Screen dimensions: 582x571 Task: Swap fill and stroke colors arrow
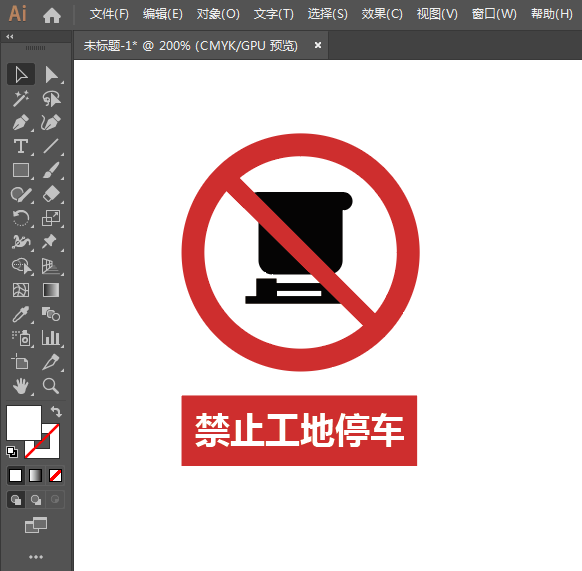click(56, 412)
